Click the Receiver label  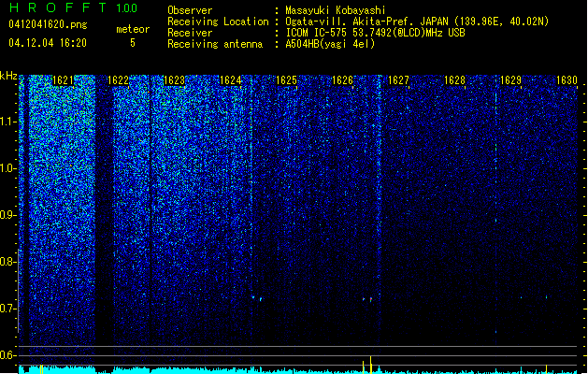[x=190, y=33]
